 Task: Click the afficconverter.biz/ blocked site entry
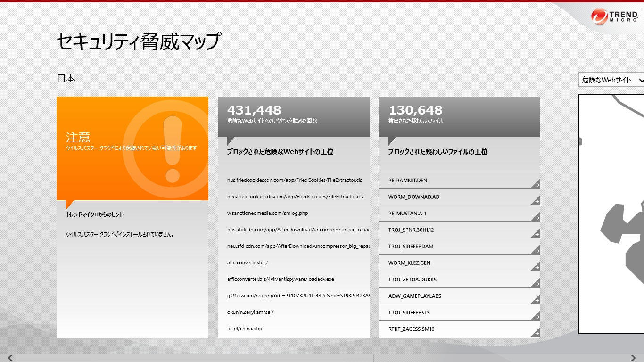point(248,263)
